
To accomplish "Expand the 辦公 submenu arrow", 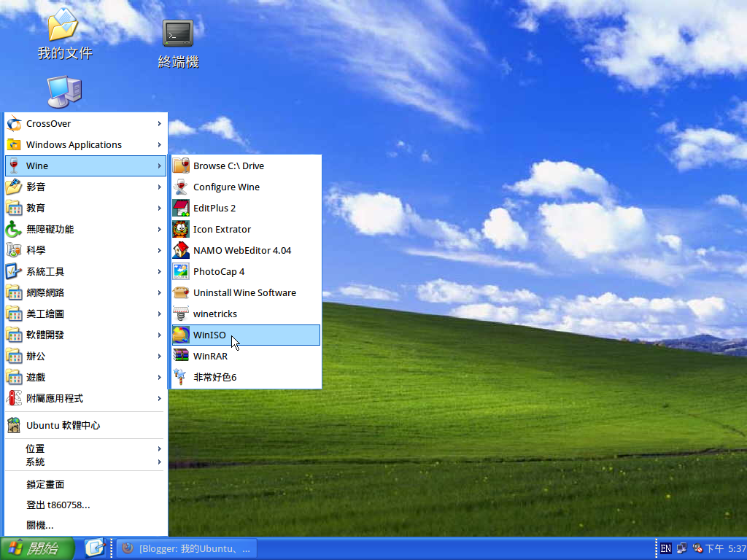I will [x=160, y=356].
